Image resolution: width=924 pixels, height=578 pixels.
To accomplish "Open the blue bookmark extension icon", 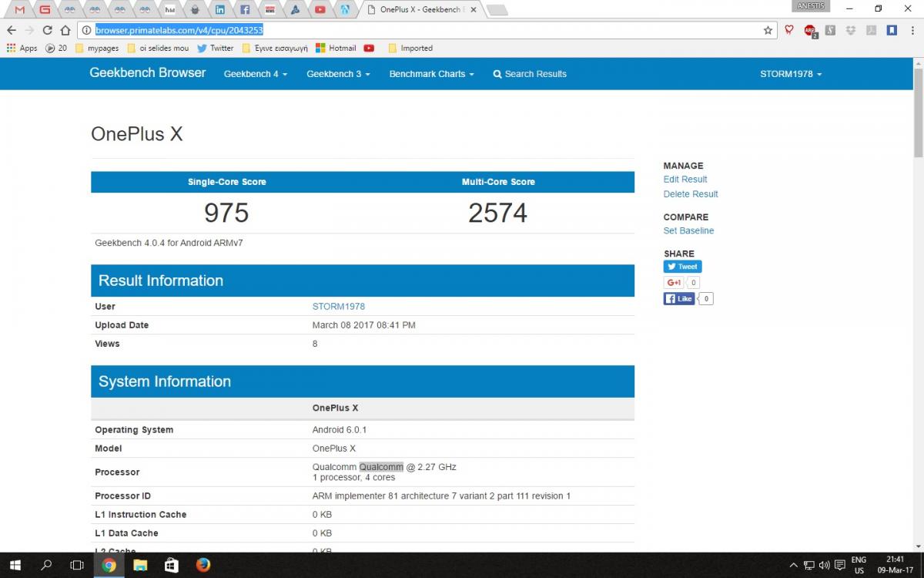I will (x=892, y=30).
